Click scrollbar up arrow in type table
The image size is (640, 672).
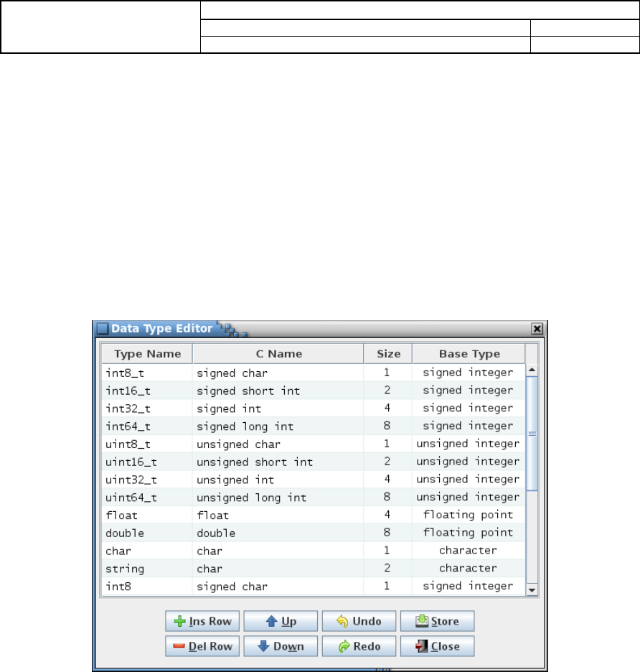tap(532, 370)
